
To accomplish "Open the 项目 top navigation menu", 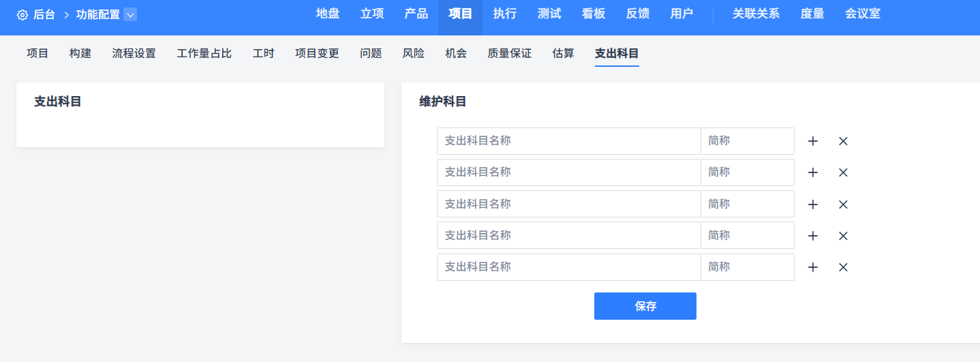I will pyautogui.click(x=460, y=14).
